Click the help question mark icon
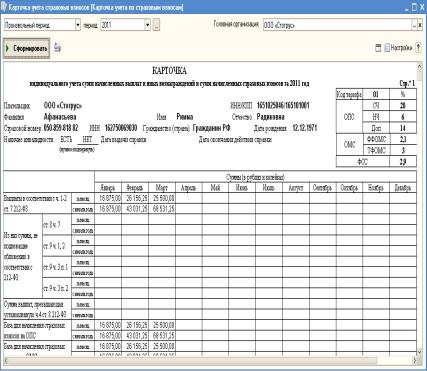 click(x=418, y=48)
